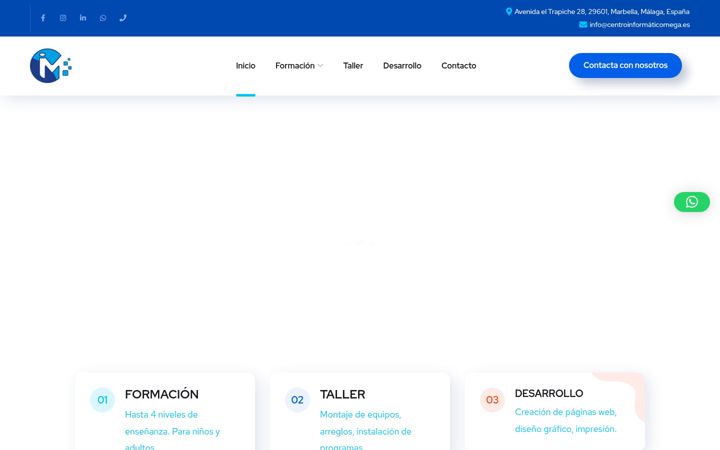Open the WhatsApp icon in top bar
Viewport: 720px width, 450px height.
point(103,18)
